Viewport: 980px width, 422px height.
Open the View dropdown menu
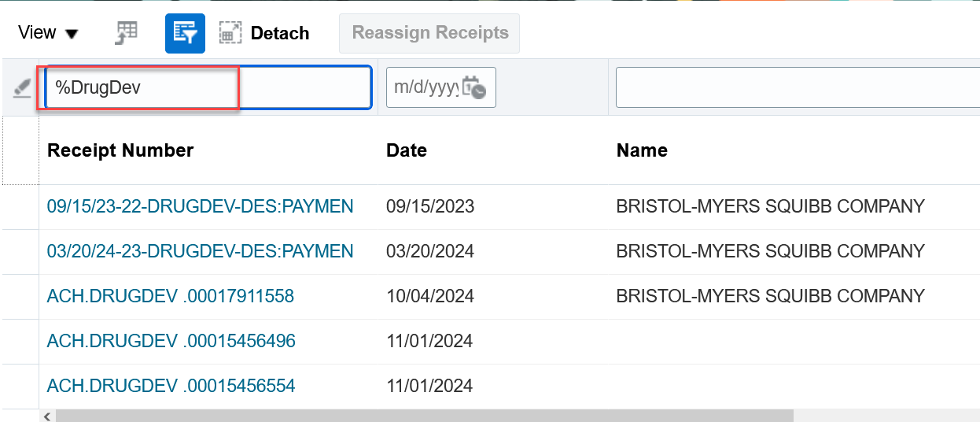click(48, 33)
